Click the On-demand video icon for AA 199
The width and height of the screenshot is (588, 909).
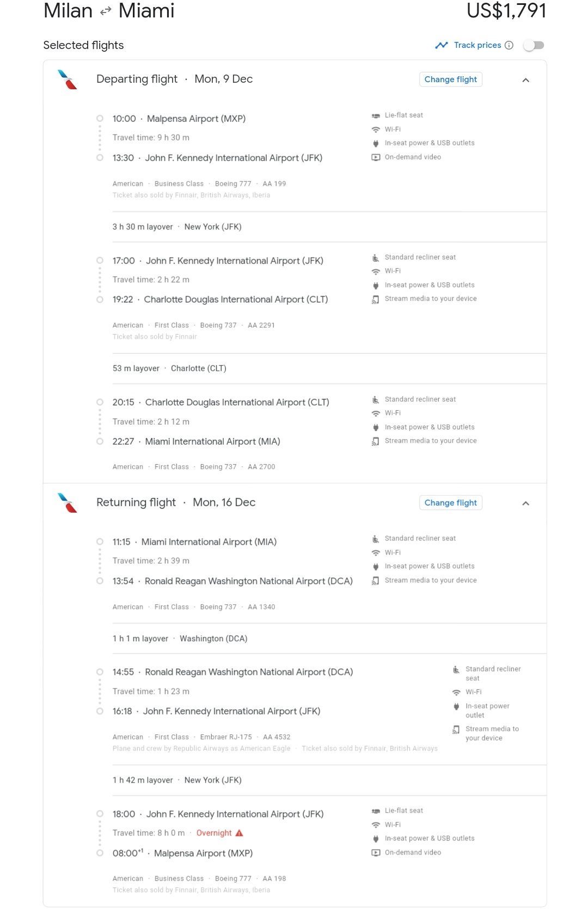376,157
